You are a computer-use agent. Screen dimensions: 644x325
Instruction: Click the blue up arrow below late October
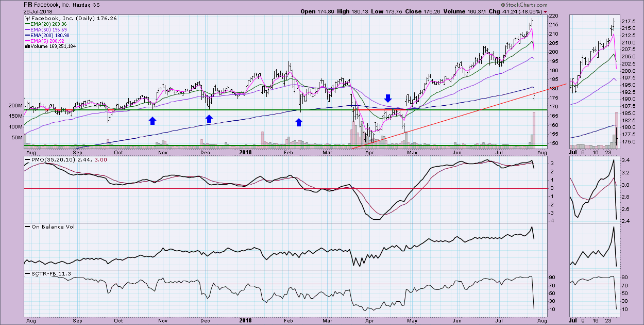pyautogui.click(x=152, y=121)
